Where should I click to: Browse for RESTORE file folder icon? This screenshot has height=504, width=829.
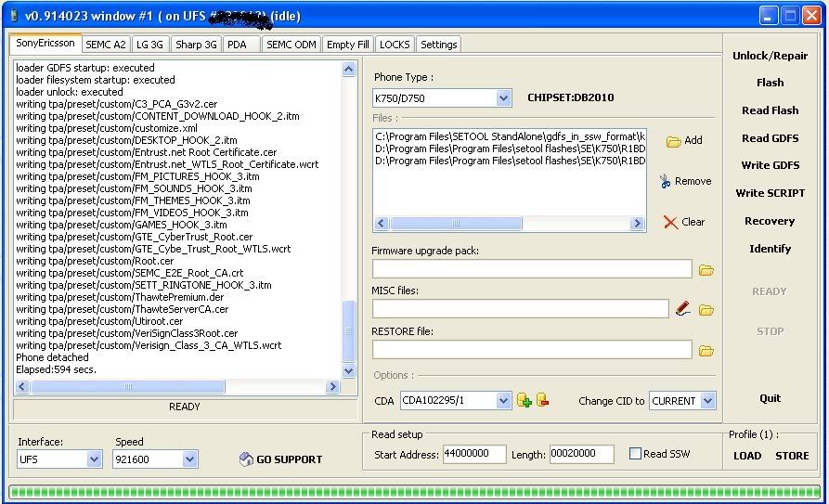[706, 351]
